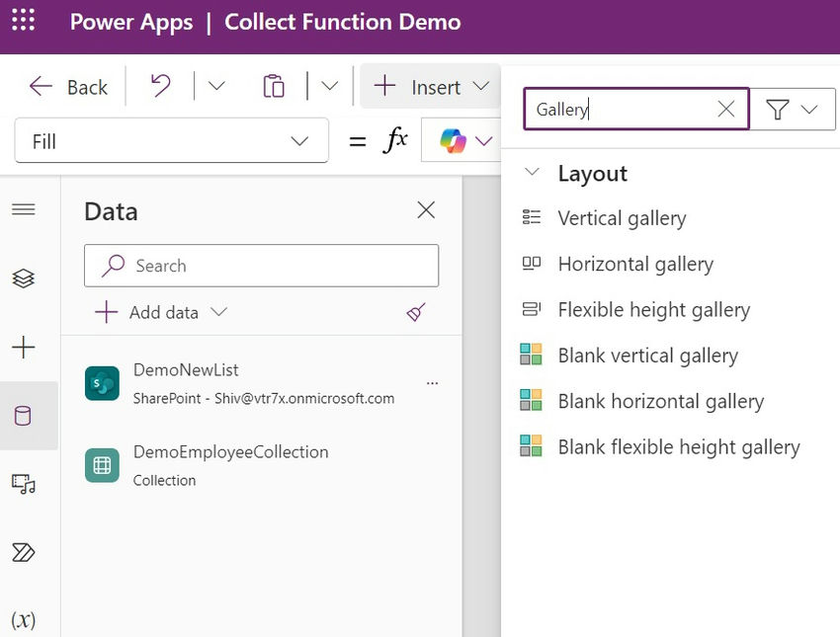840x637 pixels.
Task: Open options ellipsis for DemoNewList
Action: (432, 383)
